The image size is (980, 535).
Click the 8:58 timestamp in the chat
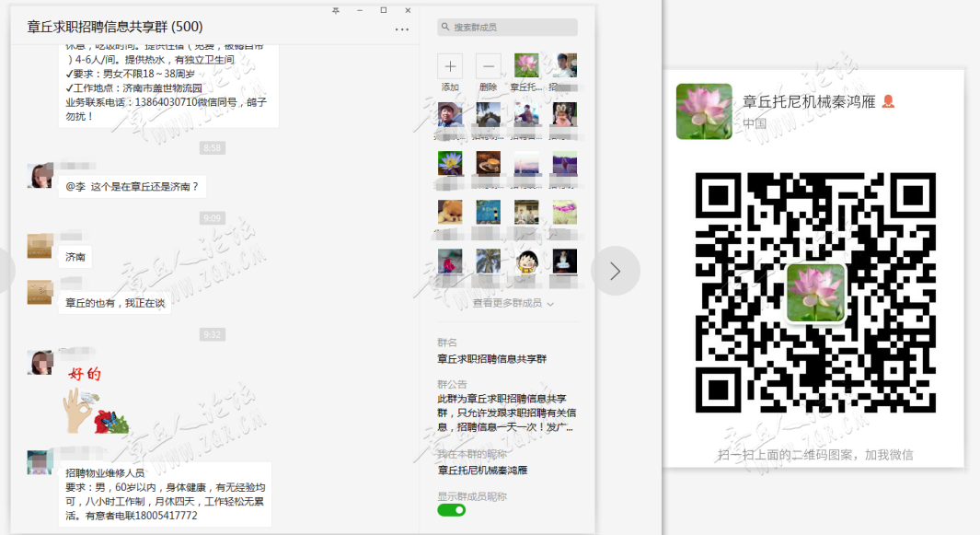pyautogui.click(x=213, y=147)
